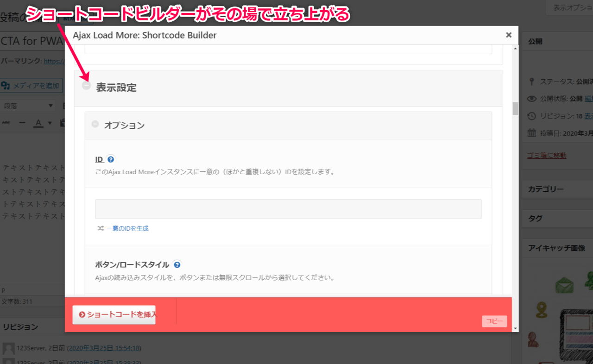Collapse the オプション panel minus icon

pyautogui.click(x=95, y=124)
